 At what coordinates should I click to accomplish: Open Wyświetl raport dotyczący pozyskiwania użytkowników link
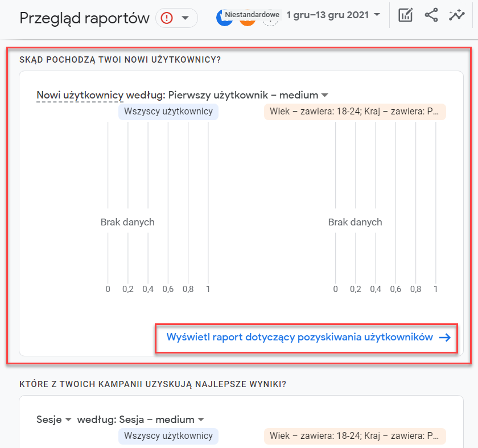tap(308, 338)
